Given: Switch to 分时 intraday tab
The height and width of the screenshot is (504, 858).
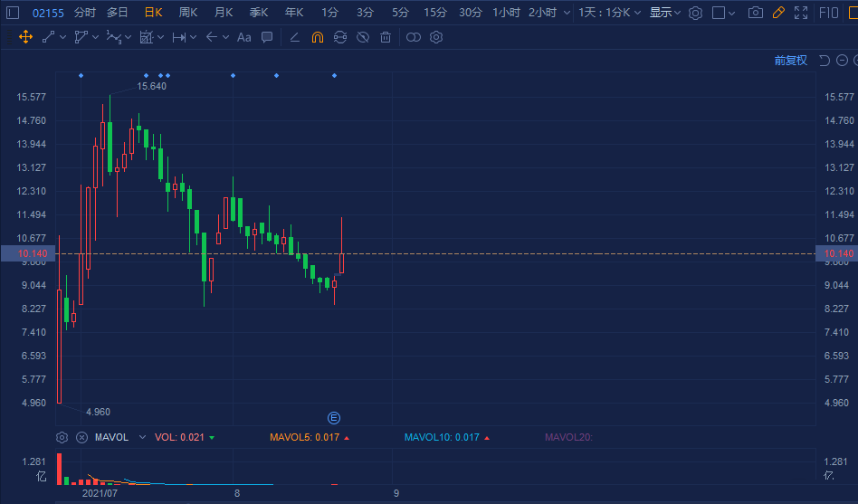Looking at the screenshot, I should (x=85, y=13).
